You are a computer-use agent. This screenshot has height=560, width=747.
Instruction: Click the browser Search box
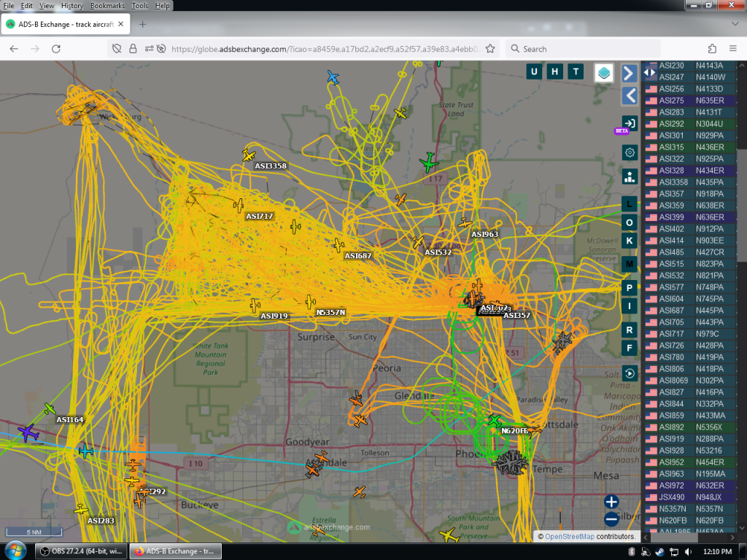[583, 49]
